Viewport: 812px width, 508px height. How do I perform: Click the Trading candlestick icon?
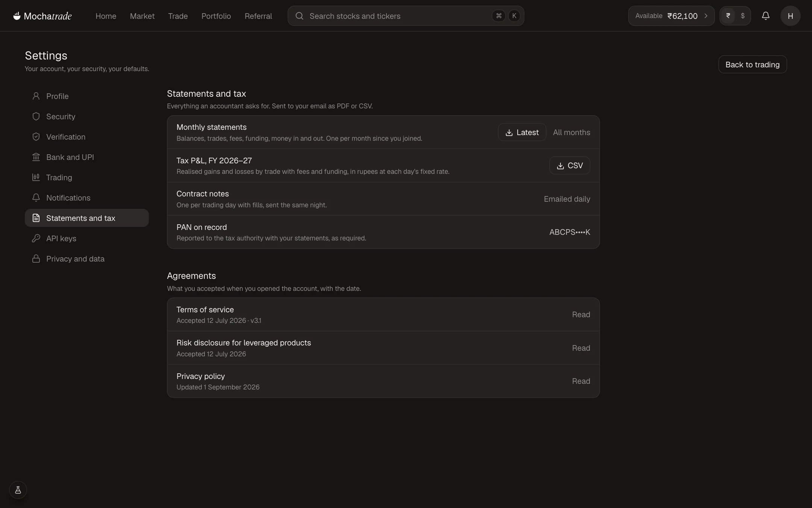pos(36,177)
